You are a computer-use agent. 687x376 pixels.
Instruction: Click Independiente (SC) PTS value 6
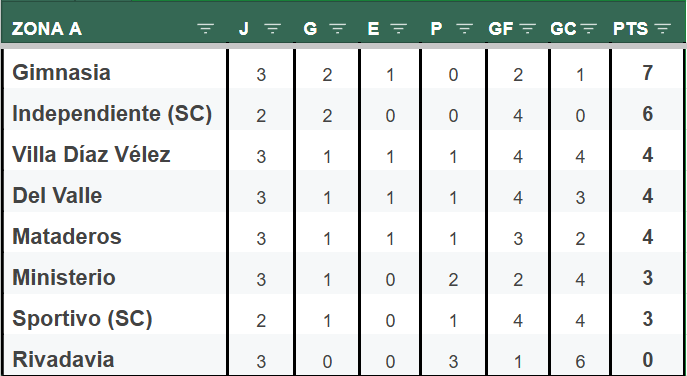[x=648, y=114]
